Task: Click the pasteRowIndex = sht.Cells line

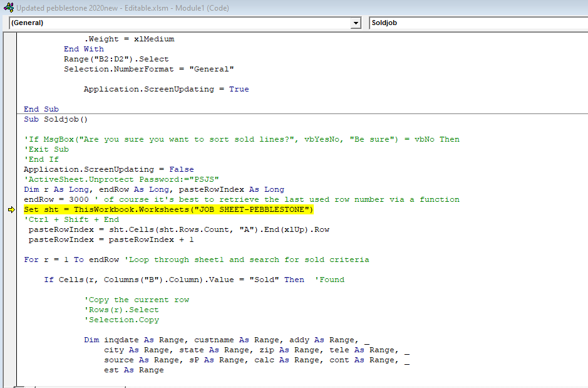Action: (x=179, y=229)
